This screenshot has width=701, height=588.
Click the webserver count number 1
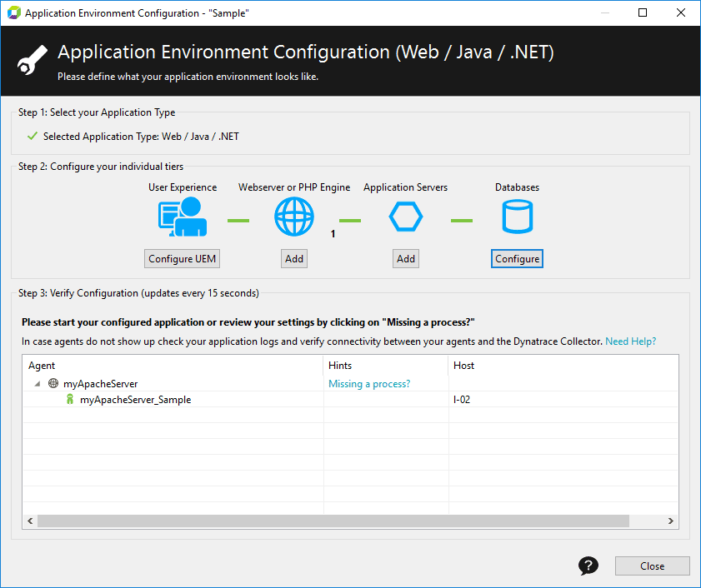[x=333, y=234]
